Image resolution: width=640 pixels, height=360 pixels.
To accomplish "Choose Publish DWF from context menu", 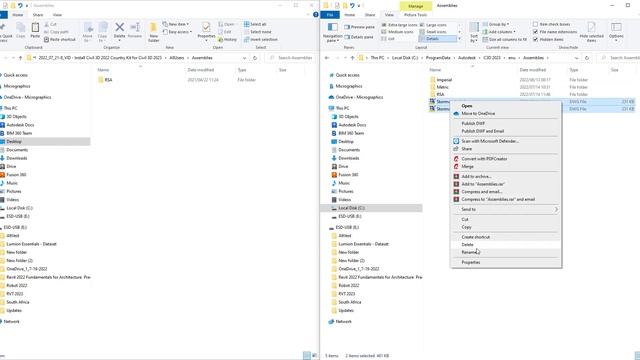I will tap(506, 123).
